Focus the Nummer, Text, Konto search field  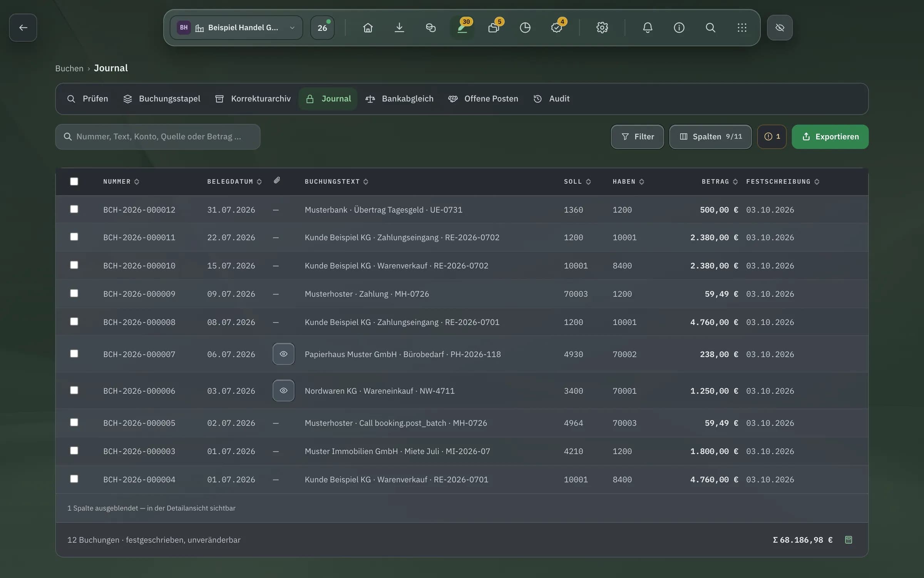click(158, 137)
